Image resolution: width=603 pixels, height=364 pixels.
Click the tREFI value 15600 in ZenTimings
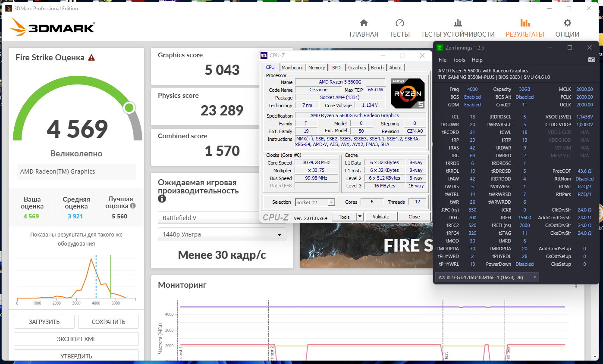524,218
